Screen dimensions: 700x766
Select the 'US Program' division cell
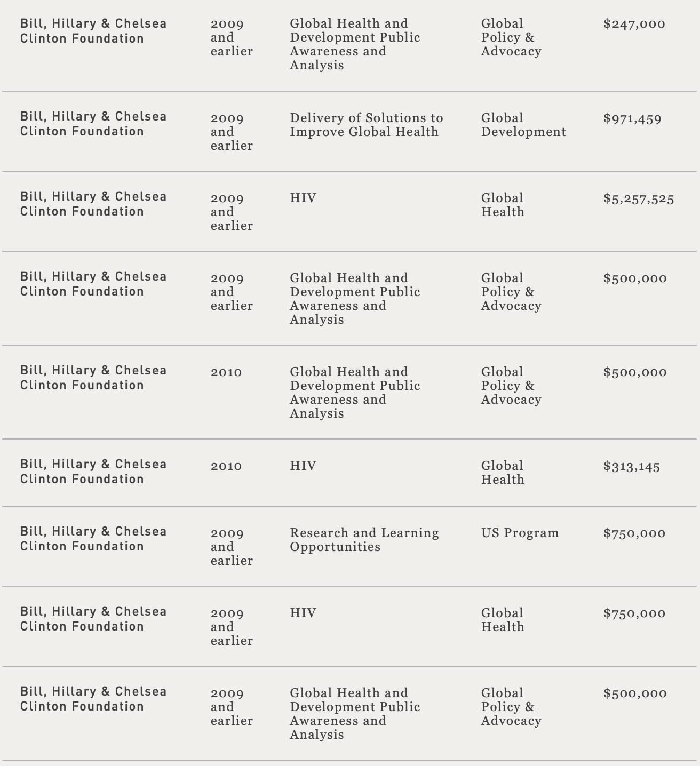[520, 533]
